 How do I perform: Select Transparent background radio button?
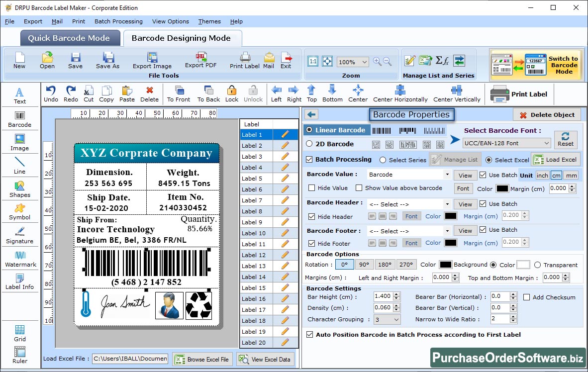[x=537, y=265]
